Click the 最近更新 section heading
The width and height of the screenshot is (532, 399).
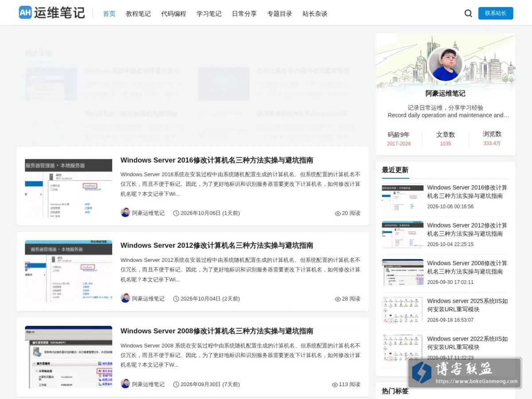click(x=395, y=170)
